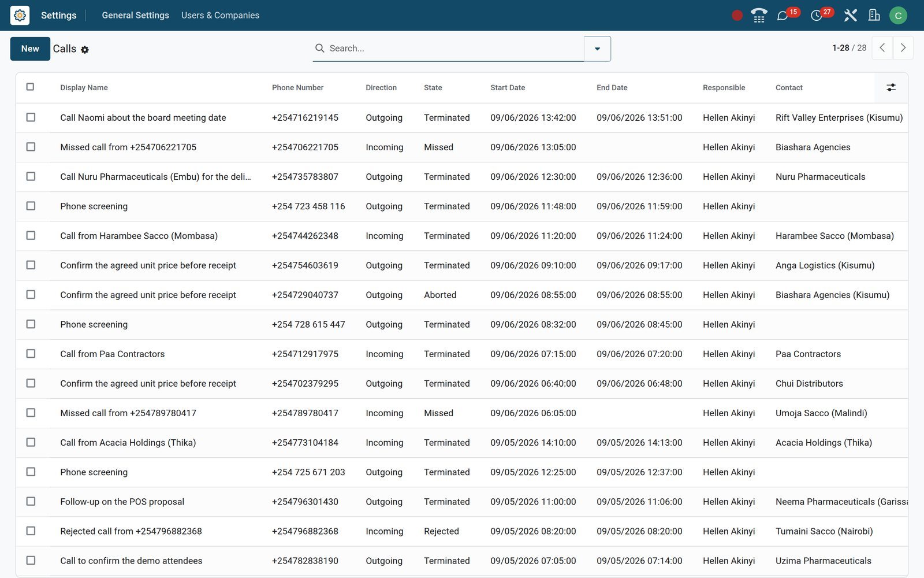Screen dimensions: 924x578
Task: Click the Aborted state cell
Action: coord(440,295)
